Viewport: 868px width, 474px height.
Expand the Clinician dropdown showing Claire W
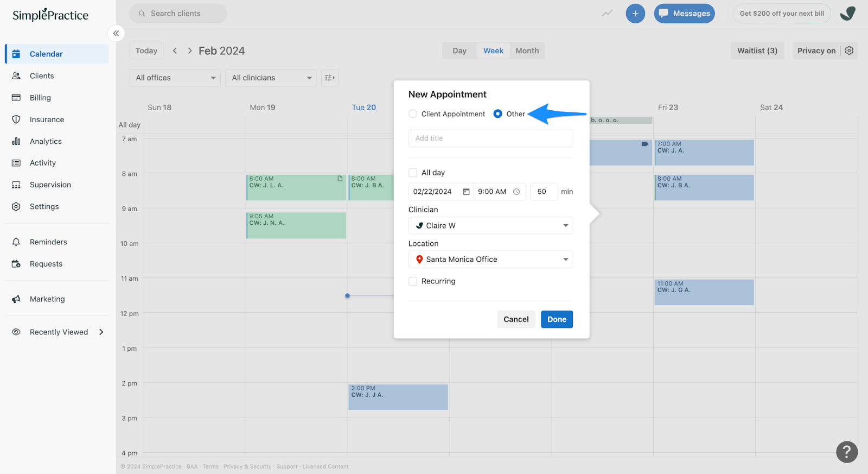(x=565, y=225)
